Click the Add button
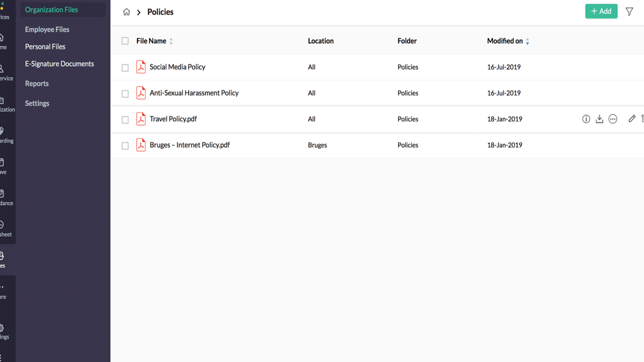The image size is (644, 362). click(x=601, y=11)
